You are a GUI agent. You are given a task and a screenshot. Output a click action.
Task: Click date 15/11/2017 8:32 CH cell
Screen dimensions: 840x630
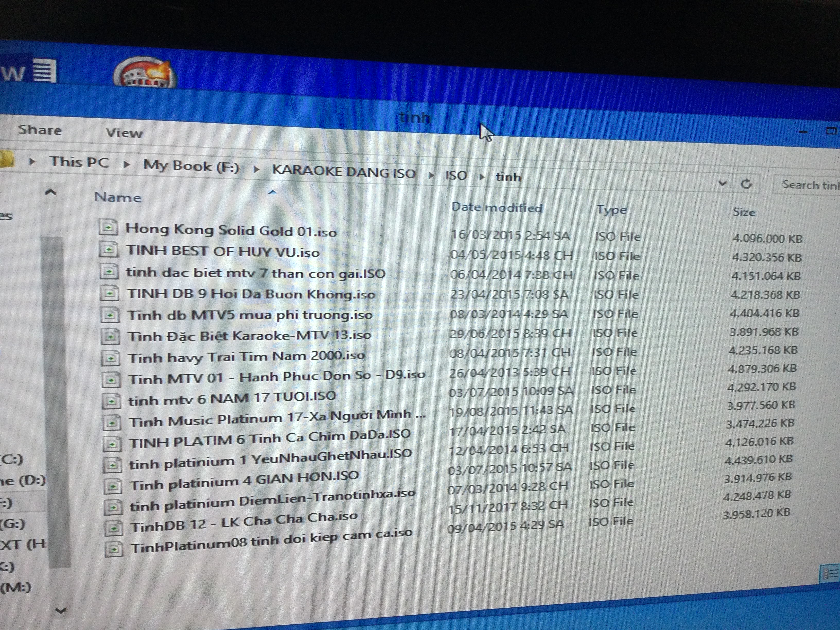pos(508,506)
